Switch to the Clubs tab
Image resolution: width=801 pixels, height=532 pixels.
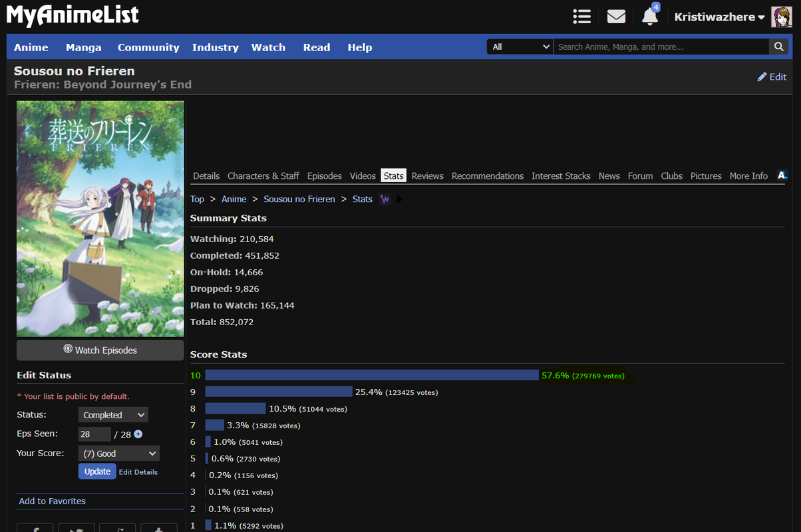672,176
